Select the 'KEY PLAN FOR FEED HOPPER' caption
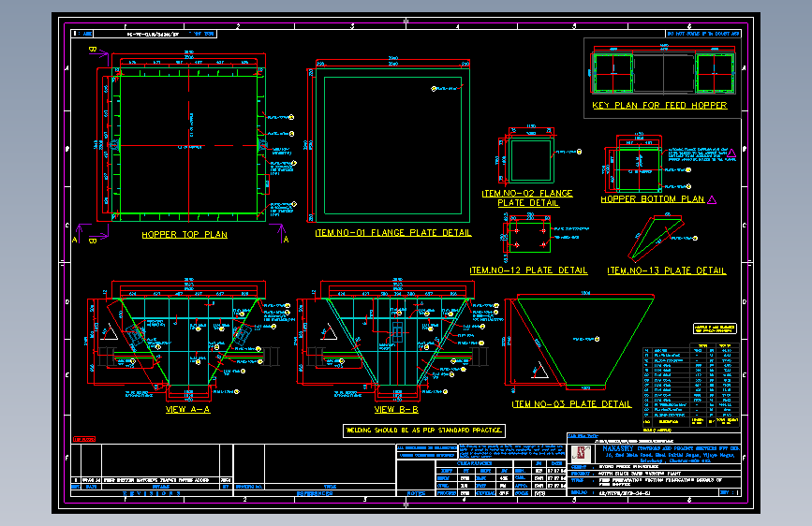Image resolution: width=812 pixels, height=526 pixels. point(659,105)
